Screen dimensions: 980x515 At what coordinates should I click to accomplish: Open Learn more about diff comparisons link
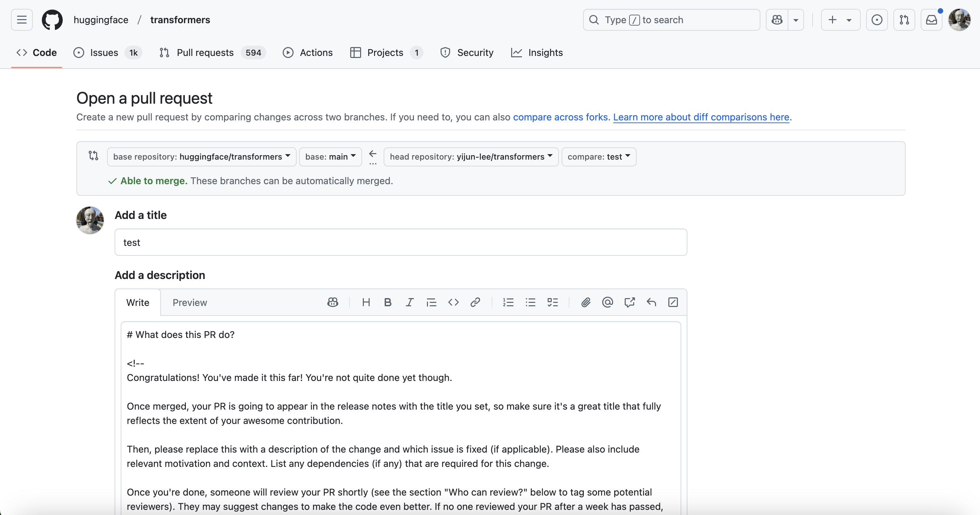701,117
